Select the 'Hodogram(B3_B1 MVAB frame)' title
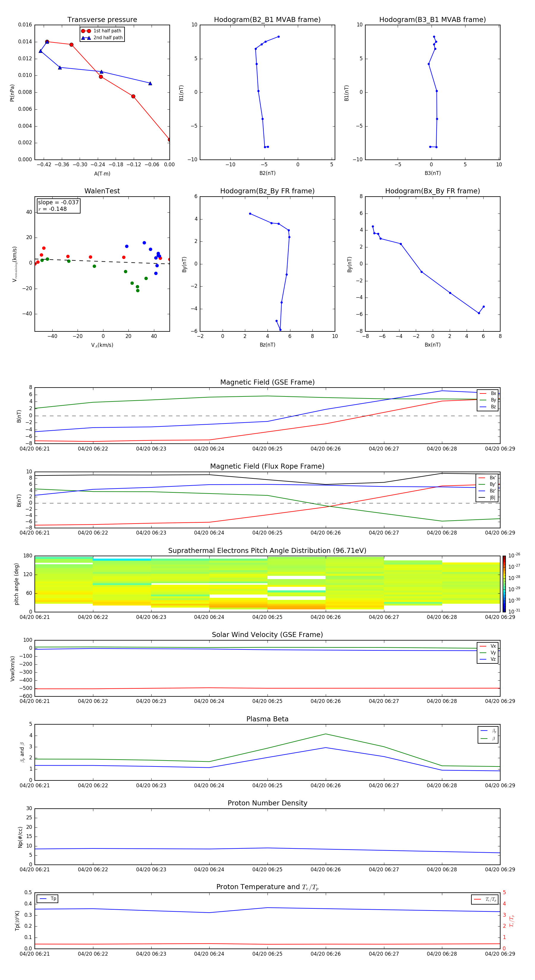The height and width of the screenshot is (980, 535). [x=432, y=20]
